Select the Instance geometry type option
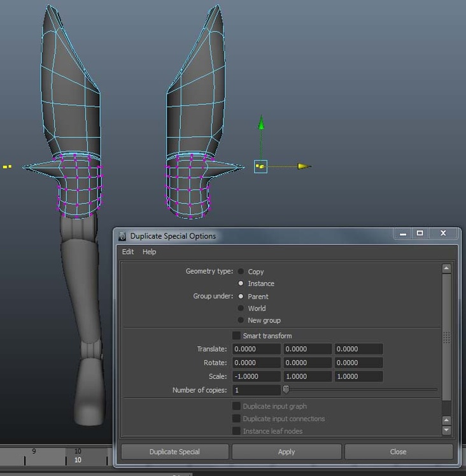466x476 pixels. [x=241, y=284]
